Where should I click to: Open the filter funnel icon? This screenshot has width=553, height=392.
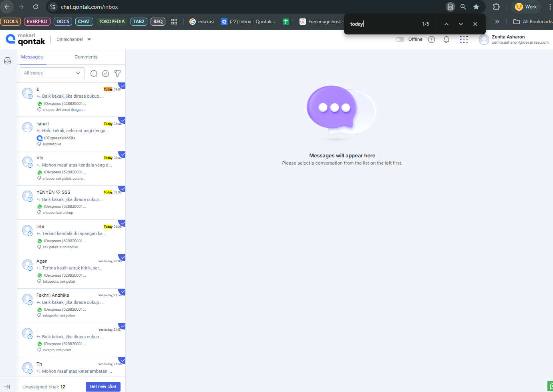(117, 73)
